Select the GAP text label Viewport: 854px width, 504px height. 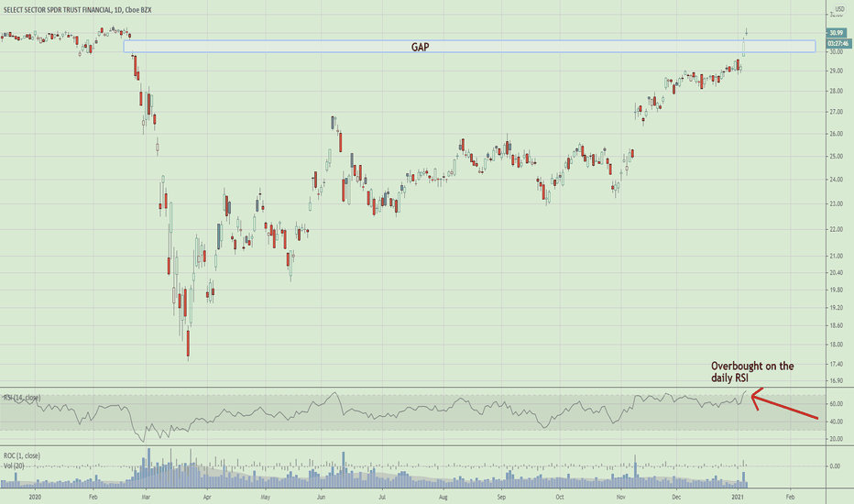click(420, 48)
